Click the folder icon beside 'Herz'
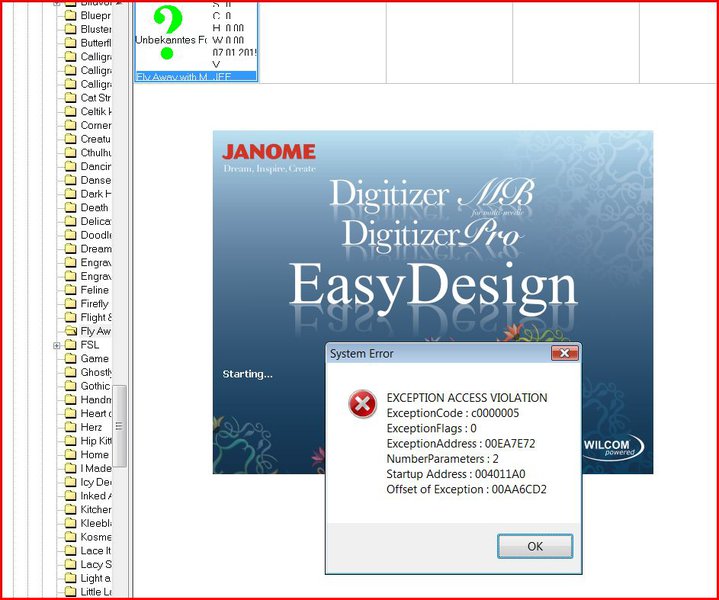Image resolution: width=719 pixels, height=600 pixels. click(x=71, y=427)
